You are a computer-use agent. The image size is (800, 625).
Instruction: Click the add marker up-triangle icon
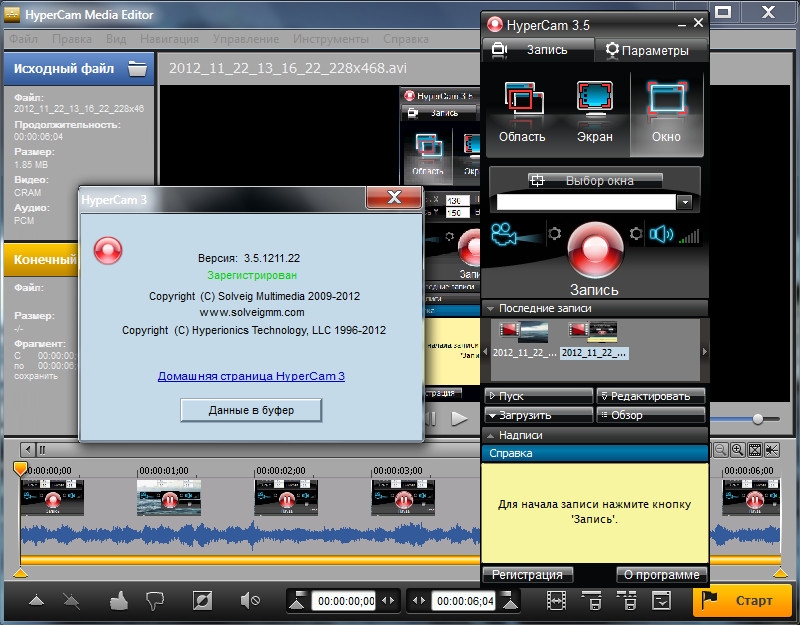[x=36, y=601]
